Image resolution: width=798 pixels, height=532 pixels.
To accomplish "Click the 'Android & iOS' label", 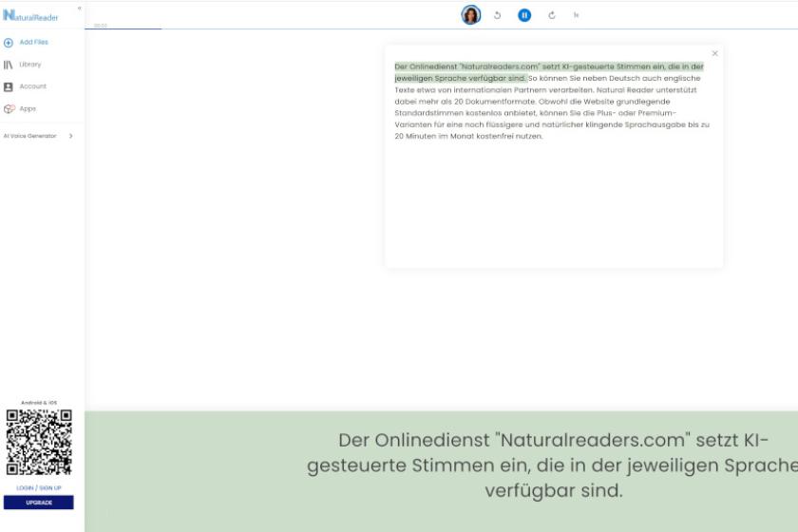I will point(39,403).
